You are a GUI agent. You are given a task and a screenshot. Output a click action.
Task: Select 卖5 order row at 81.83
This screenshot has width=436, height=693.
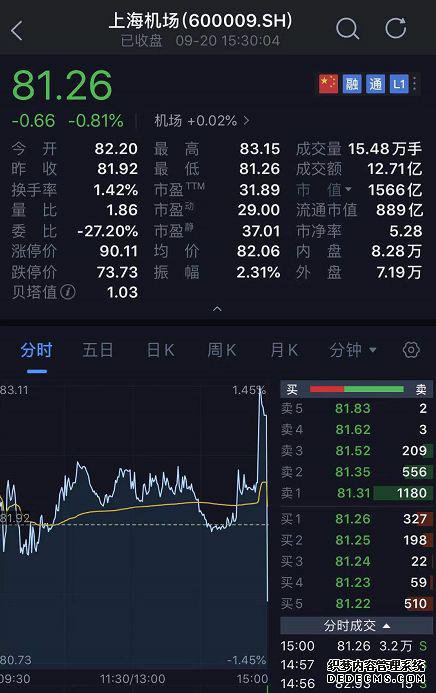pos(356,408)
